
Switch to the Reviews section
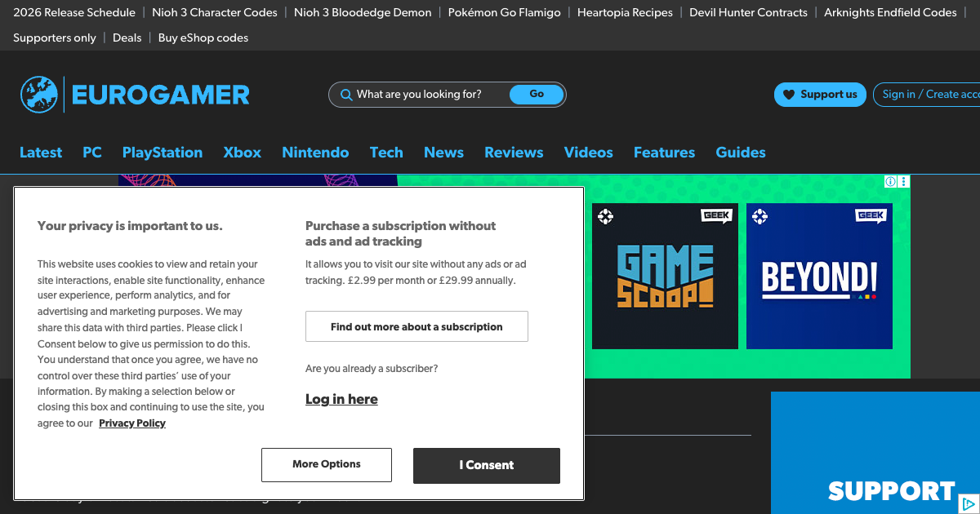pyautogui.click(x=514, y=153)
